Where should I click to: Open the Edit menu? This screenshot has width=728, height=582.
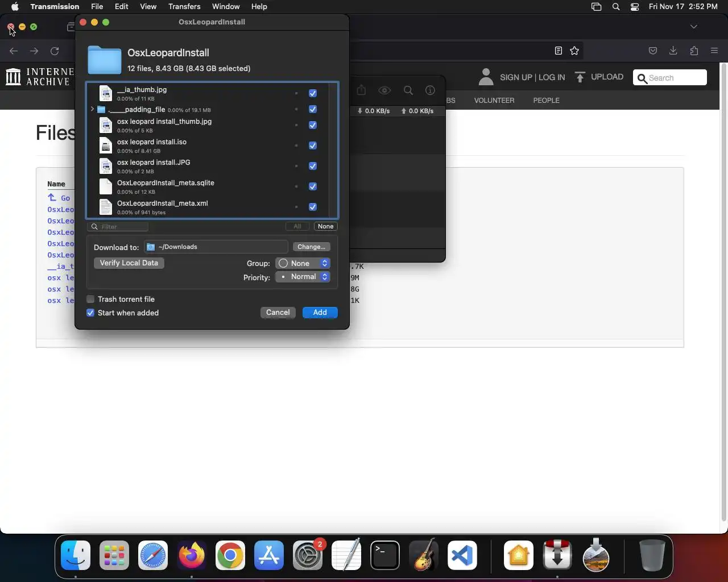point(122,6)
